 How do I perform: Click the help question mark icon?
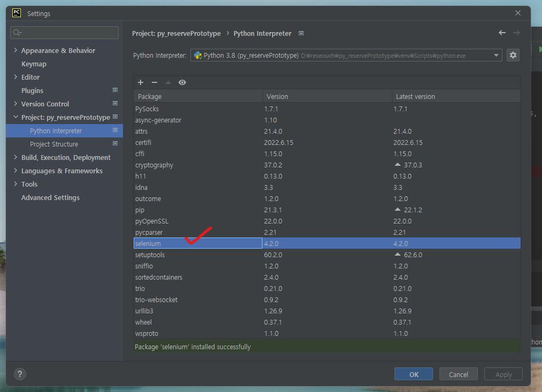(x=20, y=374)
